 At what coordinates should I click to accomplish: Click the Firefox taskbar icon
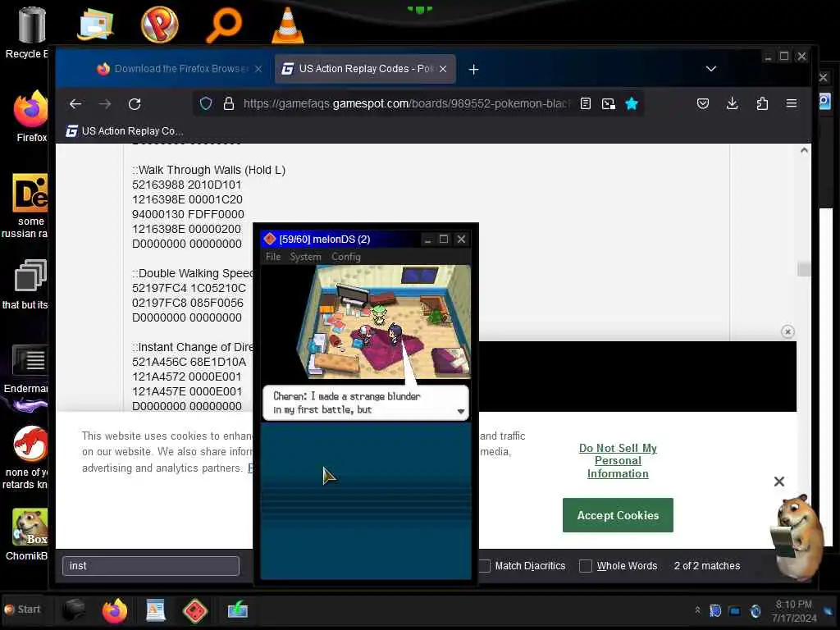click(x=115, y=610)
